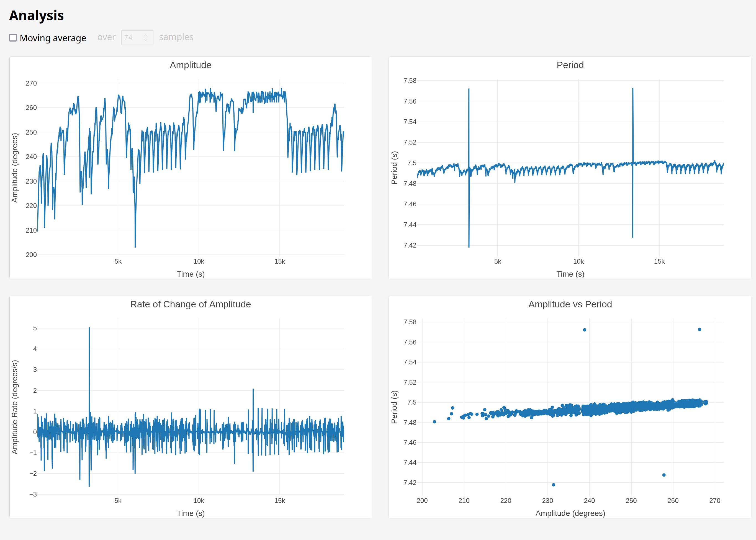Click the "Amplitude (degrees)" x-axis label of scatter plot
The width and height of the screenshot is (756, 540).
pyautogui.click(x=570, y=513)
